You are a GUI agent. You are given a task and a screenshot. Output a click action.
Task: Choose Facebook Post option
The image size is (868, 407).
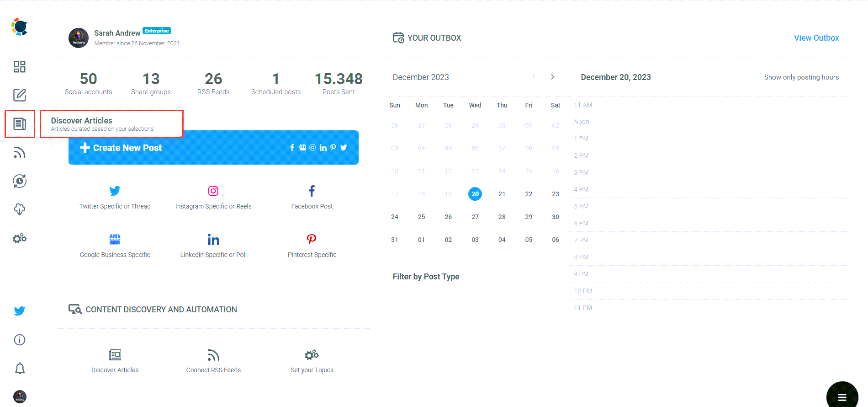312,197
